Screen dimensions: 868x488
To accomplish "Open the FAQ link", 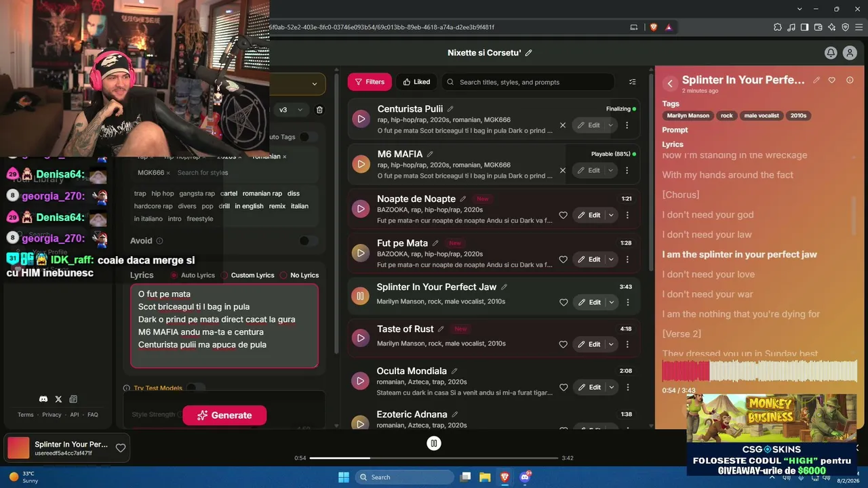I will 93,415.
